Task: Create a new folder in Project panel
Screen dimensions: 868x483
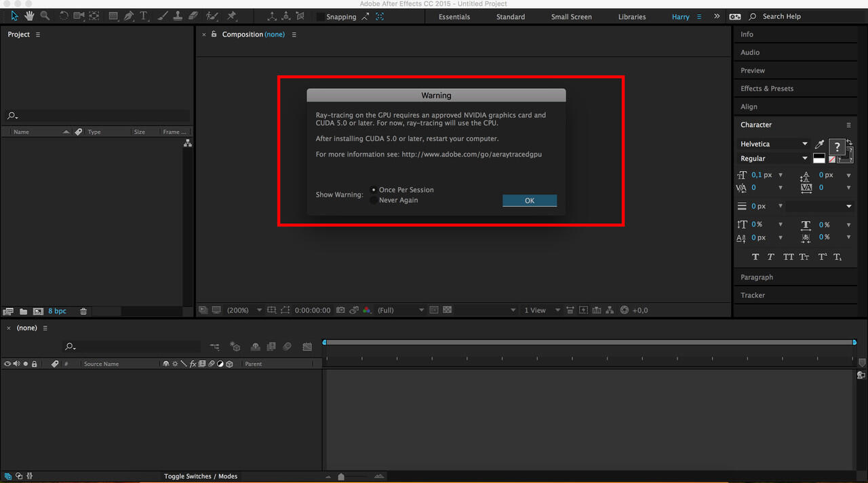Action: tap(24, 311)
